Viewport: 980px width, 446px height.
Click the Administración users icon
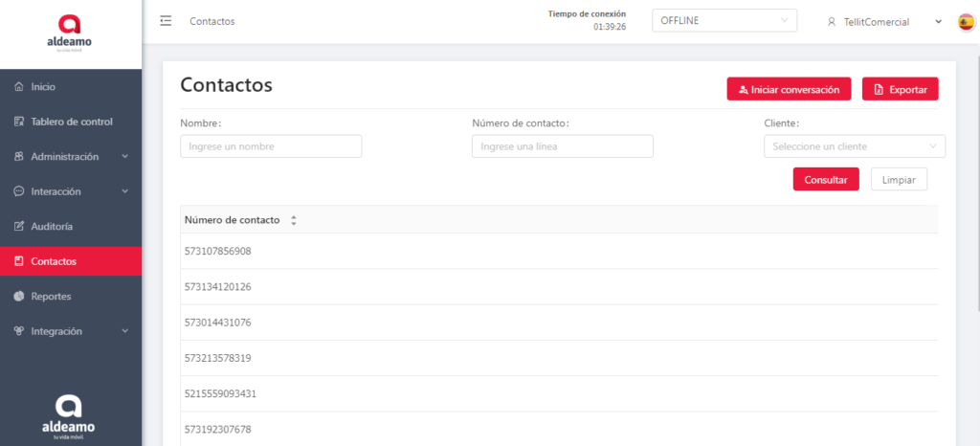click(x=19, y=157)
